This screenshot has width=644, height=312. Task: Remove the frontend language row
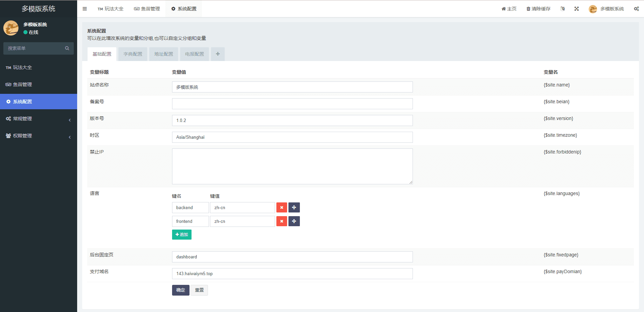point(281,221)
